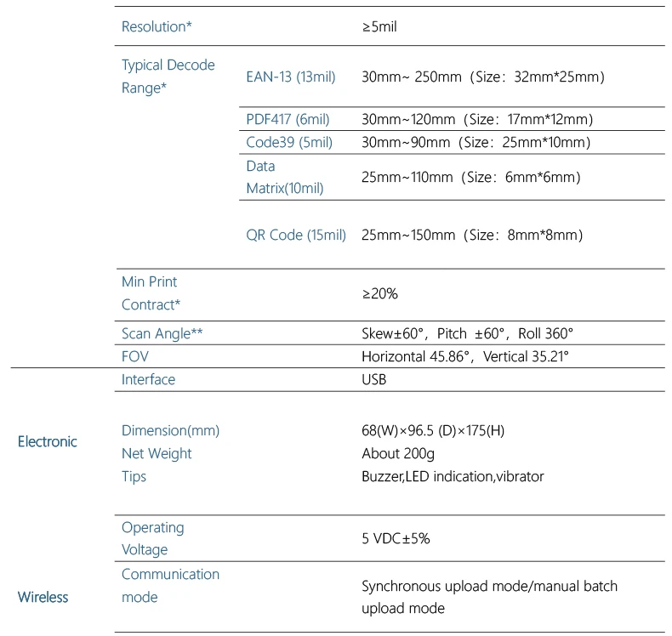Select the Interface row label

tap(148, 380)
